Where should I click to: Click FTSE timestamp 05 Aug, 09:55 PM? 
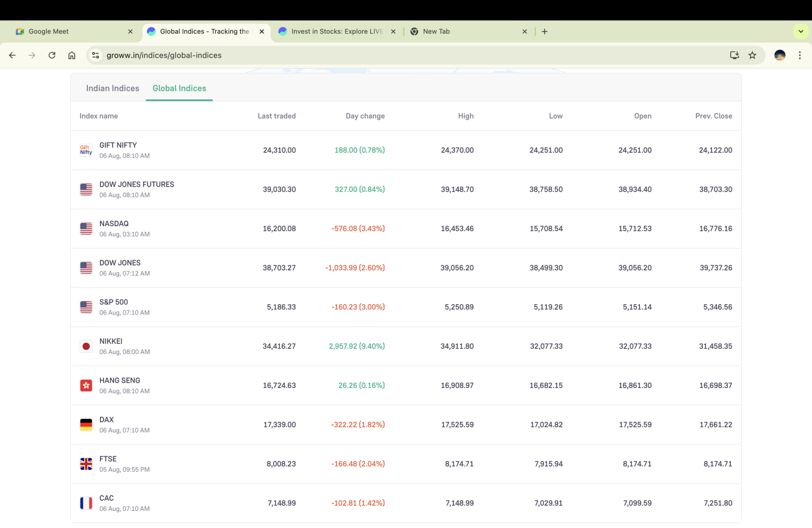click(x=124, y=470)
